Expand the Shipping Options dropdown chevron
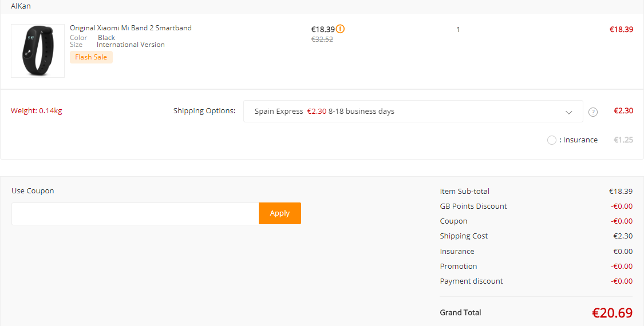This screenshot has height=326, width=644. (x=568, y=112)
